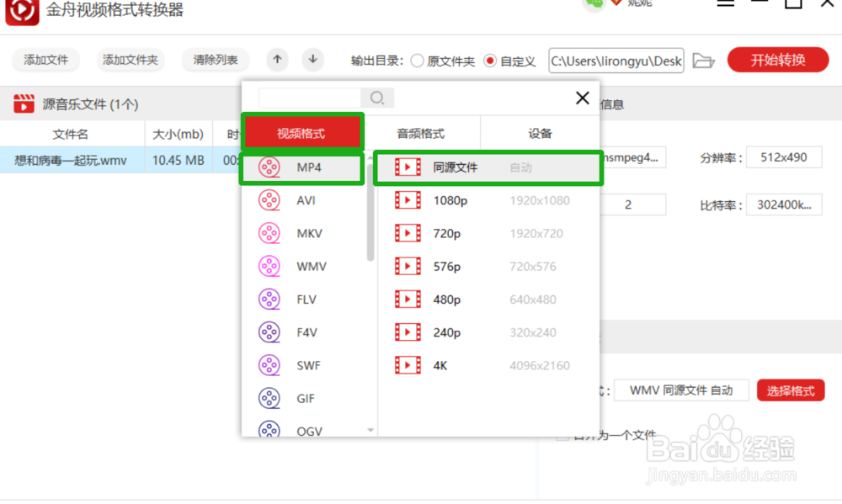
Task: Click the video icon beside 240p
Action: click(x=408, y=332)
